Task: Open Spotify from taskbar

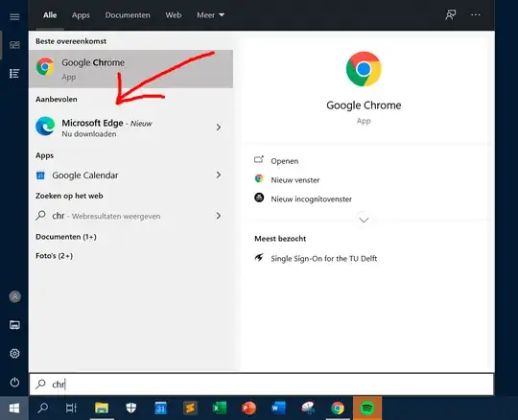Action: click(367, 408)
